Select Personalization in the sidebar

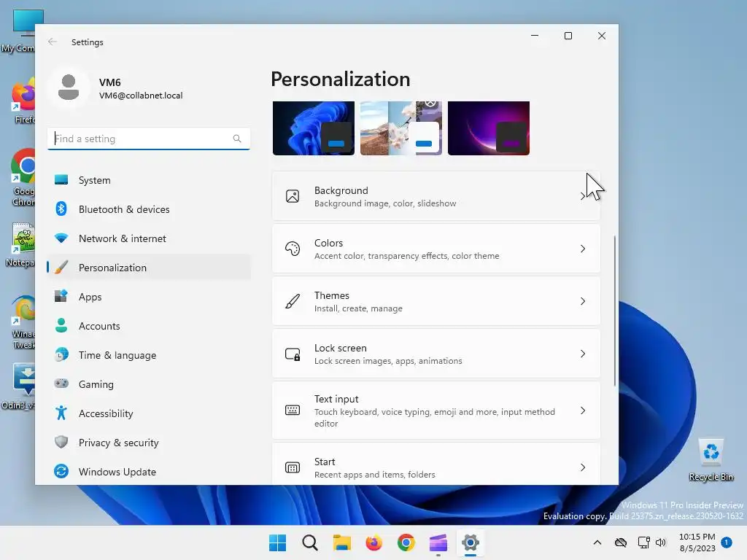(149, 268)
